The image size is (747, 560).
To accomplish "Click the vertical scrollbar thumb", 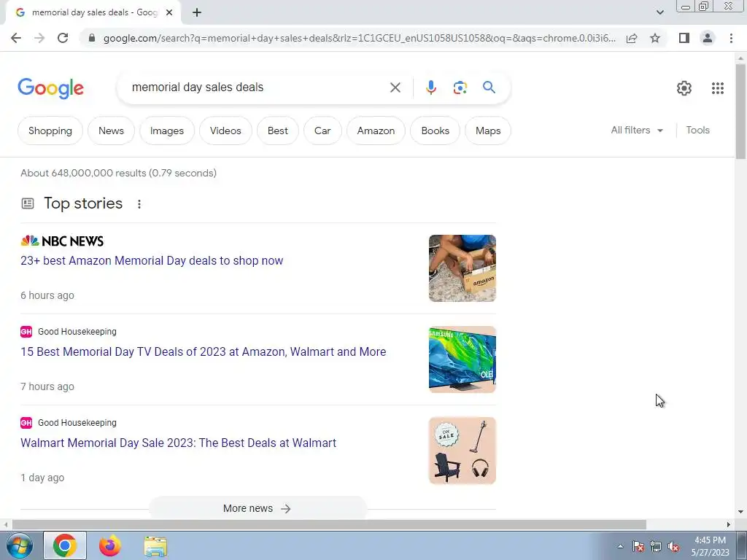I will click(x=740, y=111).
